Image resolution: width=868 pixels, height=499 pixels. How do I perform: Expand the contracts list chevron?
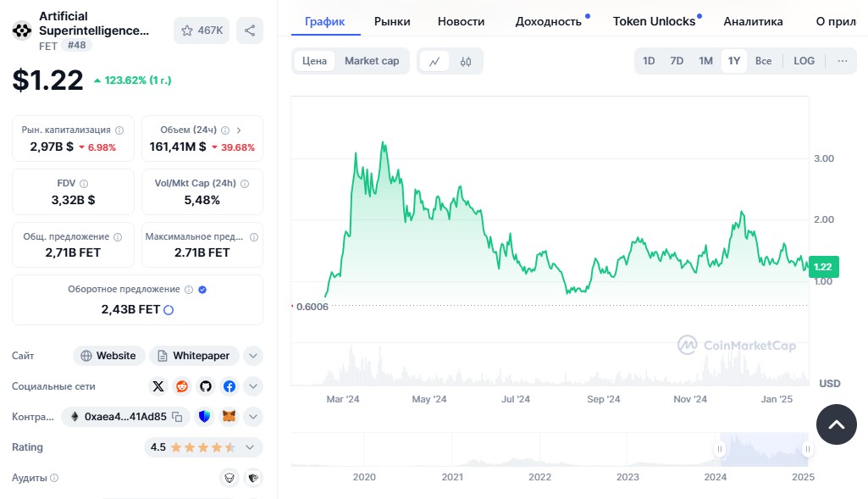pyautogui.click(x=253, y=417)
